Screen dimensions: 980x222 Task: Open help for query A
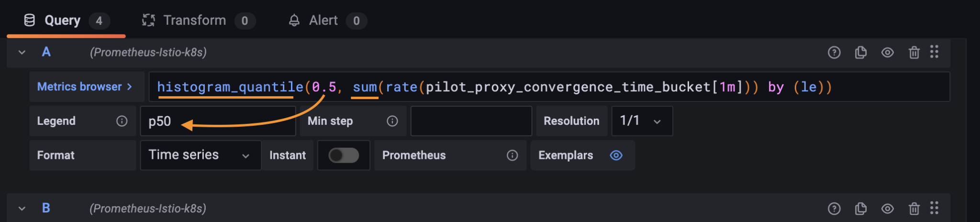[x=834, y=53]
